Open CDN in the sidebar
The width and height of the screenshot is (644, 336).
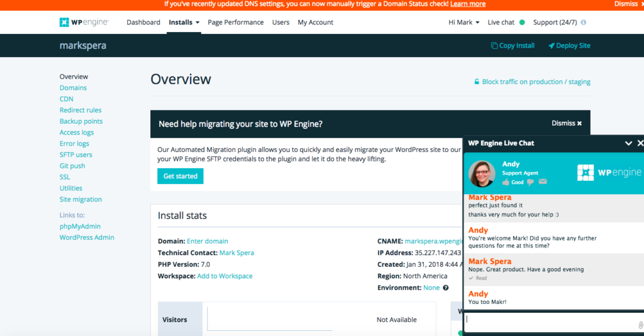point(66,99)
